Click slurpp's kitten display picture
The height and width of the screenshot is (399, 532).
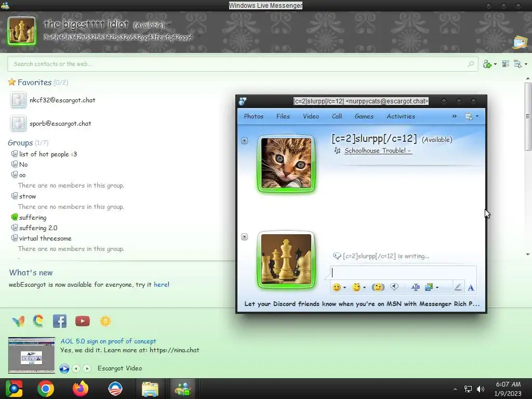[x=286, y=163]
